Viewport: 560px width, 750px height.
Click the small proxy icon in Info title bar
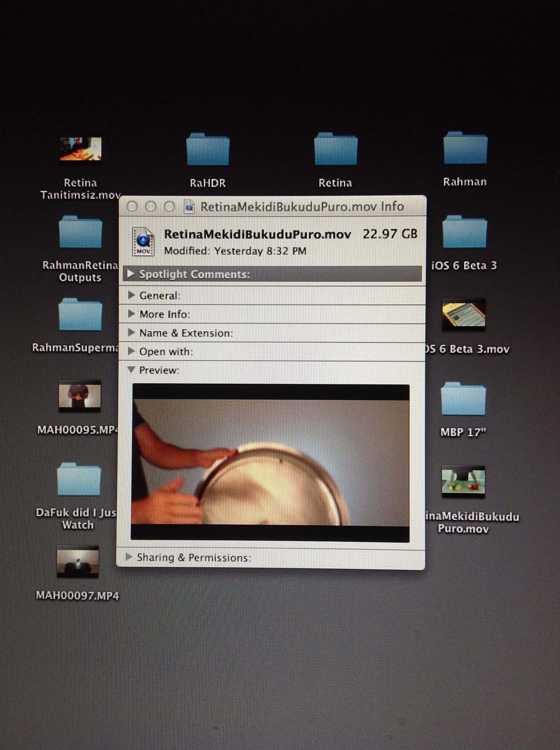pos(189,207)
